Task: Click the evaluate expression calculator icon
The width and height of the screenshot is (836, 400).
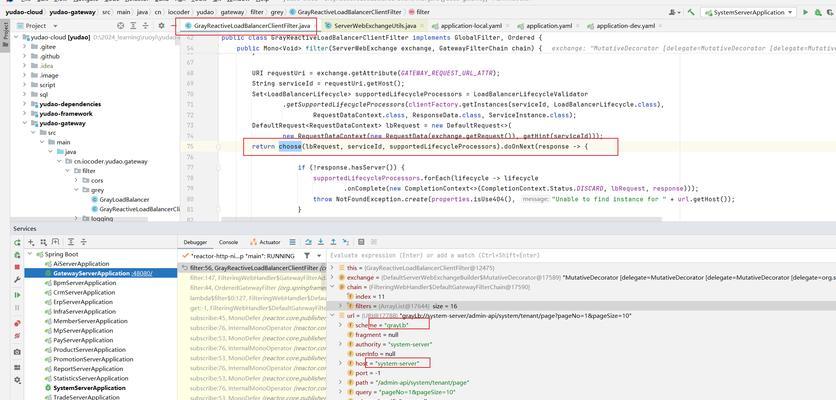Action: 361,242
